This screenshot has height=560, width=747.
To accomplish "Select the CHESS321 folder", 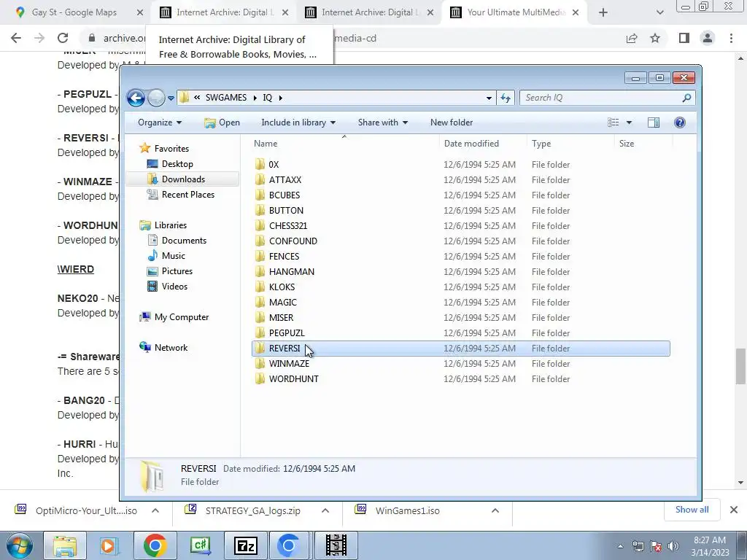I will (287, 226).
